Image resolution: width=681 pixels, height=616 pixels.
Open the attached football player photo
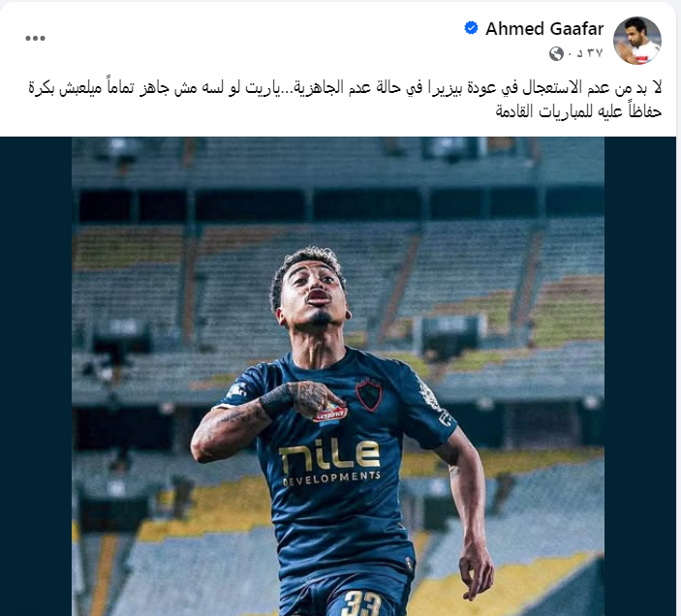coord(338,377)
